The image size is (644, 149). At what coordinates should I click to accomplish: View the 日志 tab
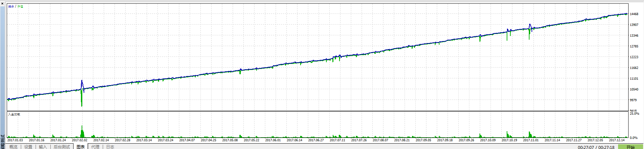pos(110,147)
